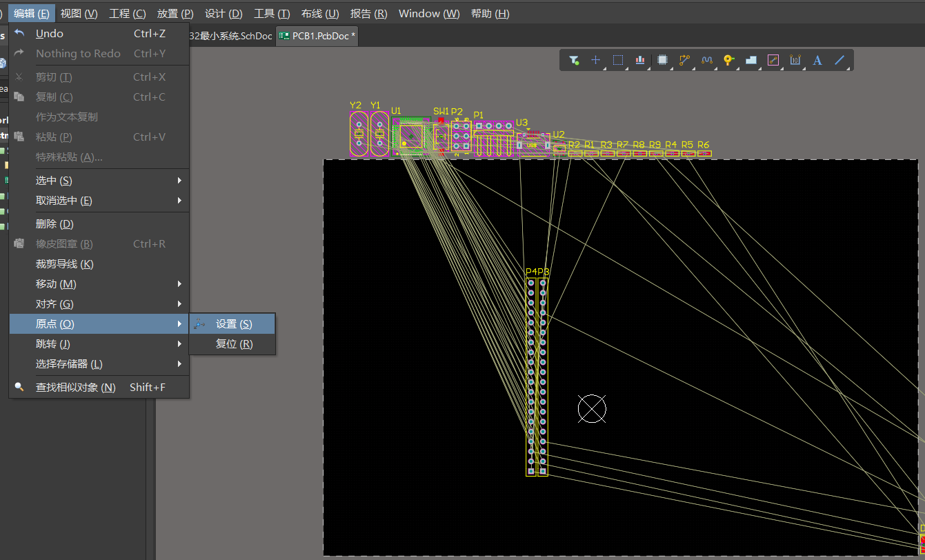Viewport: 925px width, 560px height.
Task: Click resistor R6 on the PCB
Action: pyautogui.click(x=704, y=153)
